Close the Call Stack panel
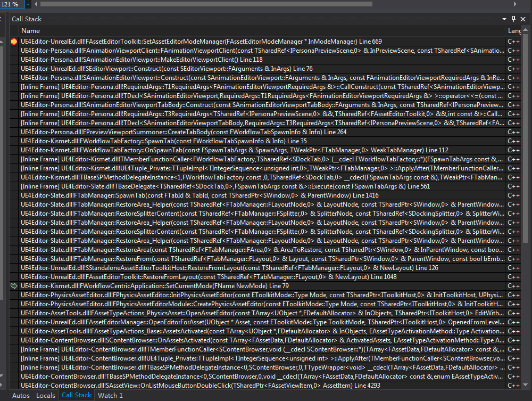Viewport: 532px width, 401px height. tap(523, 19)
